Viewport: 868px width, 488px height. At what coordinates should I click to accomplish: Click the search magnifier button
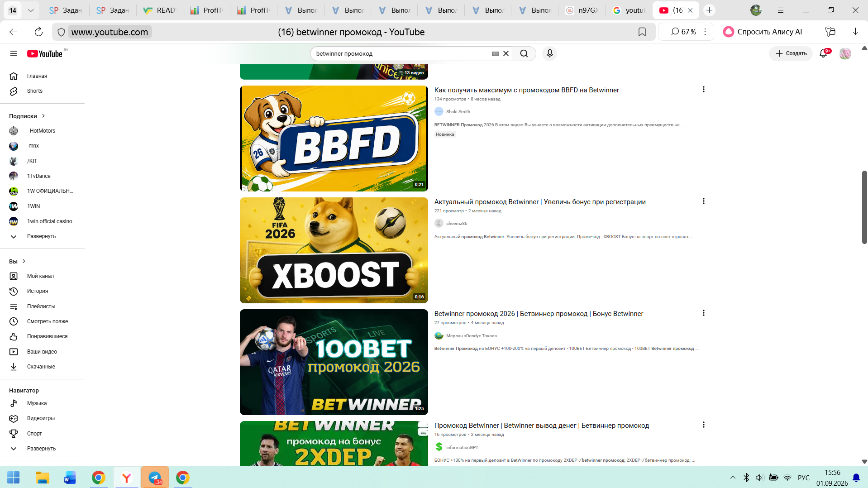tap(524, 53)
